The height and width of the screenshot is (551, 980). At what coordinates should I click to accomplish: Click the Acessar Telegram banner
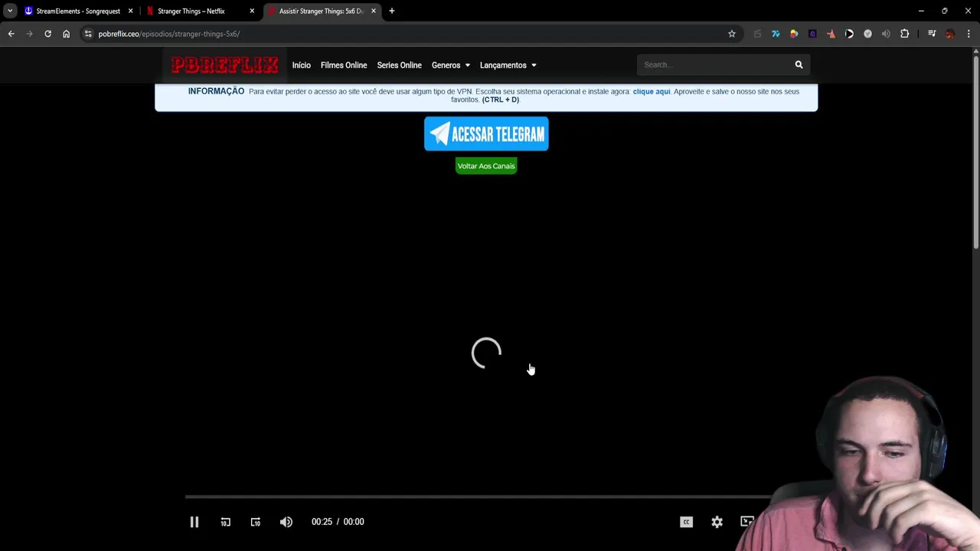click(x=486, y=134)
